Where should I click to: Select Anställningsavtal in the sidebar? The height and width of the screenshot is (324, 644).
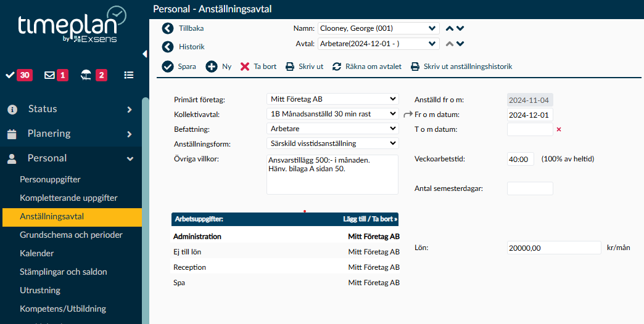72,217
